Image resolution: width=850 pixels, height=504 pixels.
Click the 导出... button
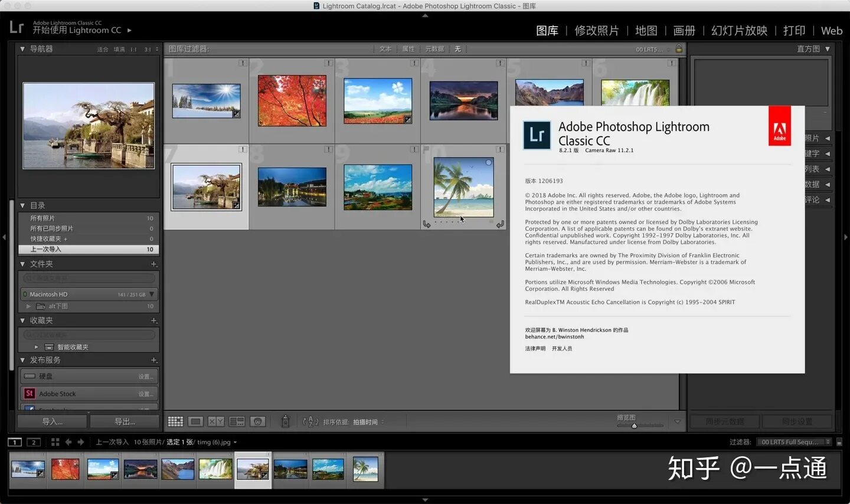tap(125, 421)
